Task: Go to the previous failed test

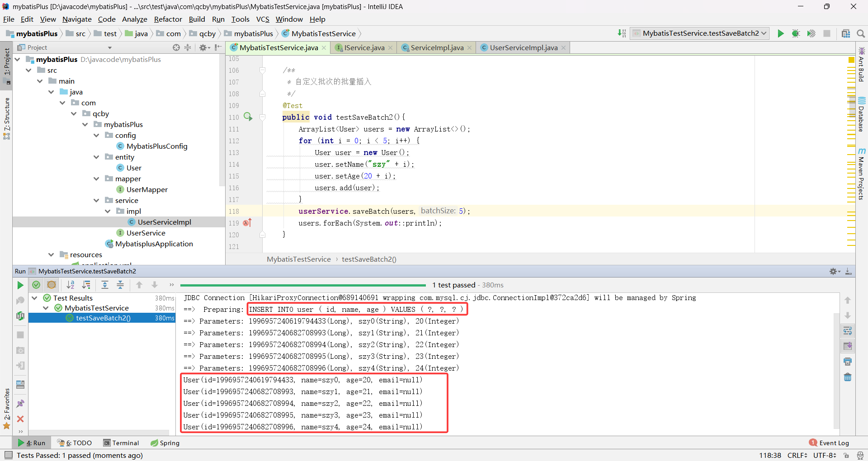Action: click(x=139, y=285)
